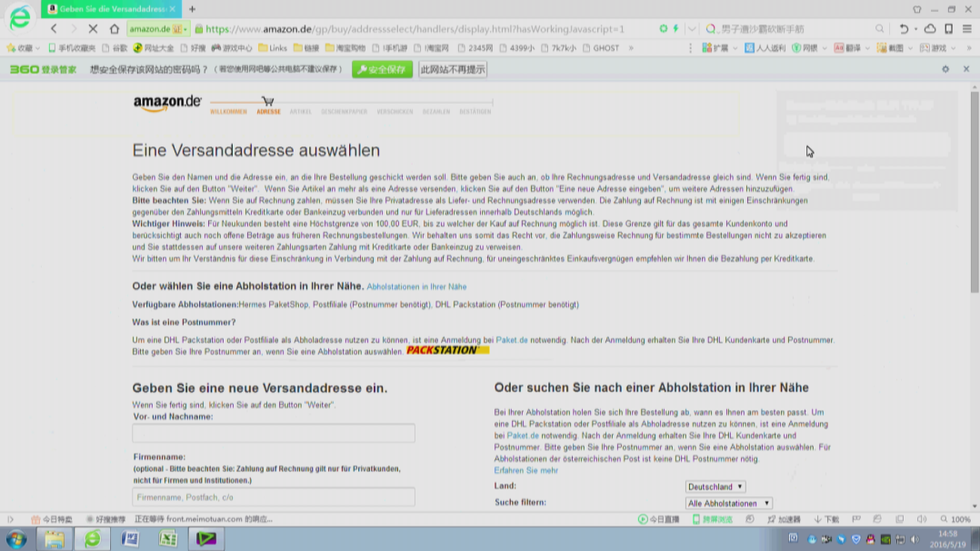Click the lightning speed mode icon

[675, 29]
